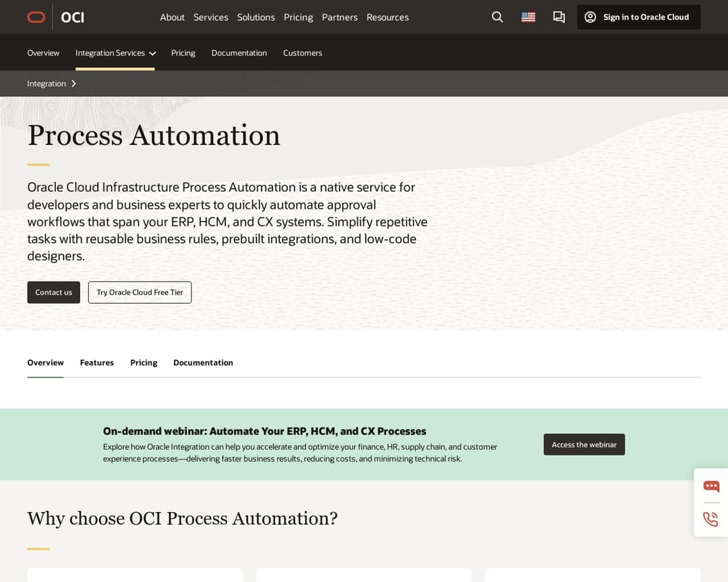Click the OCI text logo

(x=73, y=17)
